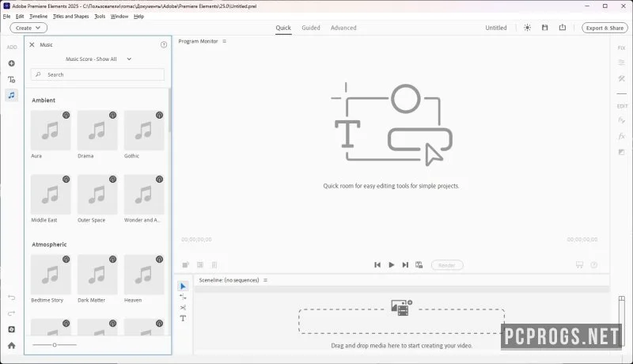Click the Export & Share button
Viewport: 633px width, 364px height.
(x=605, y=28)
